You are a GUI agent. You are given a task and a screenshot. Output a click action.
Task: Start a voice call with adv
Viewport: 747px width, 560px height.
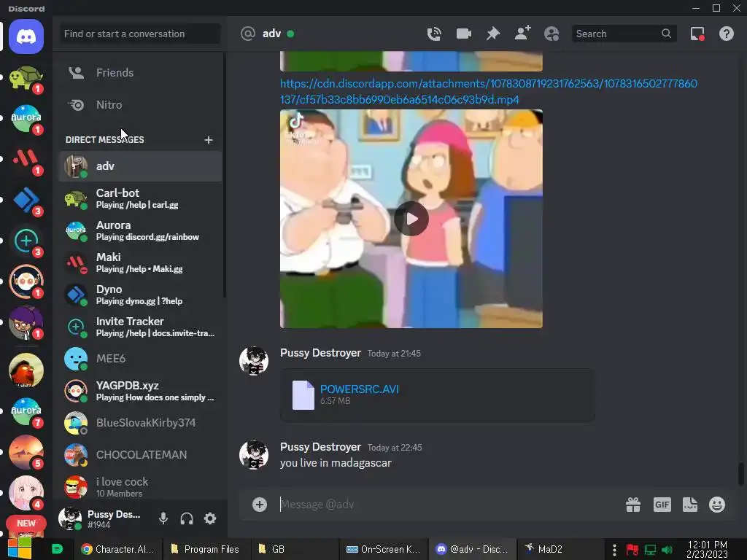click(434, 34)
